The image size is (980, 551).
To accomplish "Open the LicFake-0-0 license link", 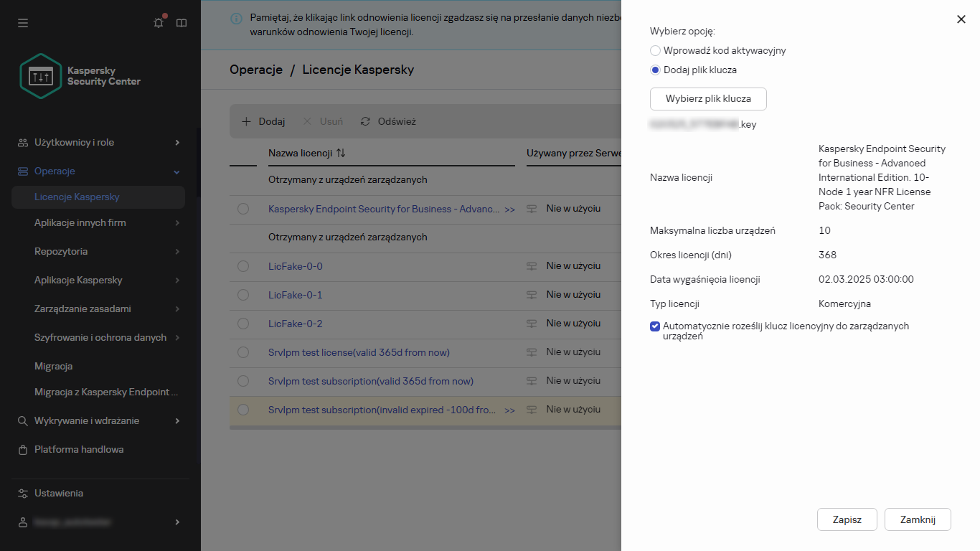I will [x=296, y=266].
